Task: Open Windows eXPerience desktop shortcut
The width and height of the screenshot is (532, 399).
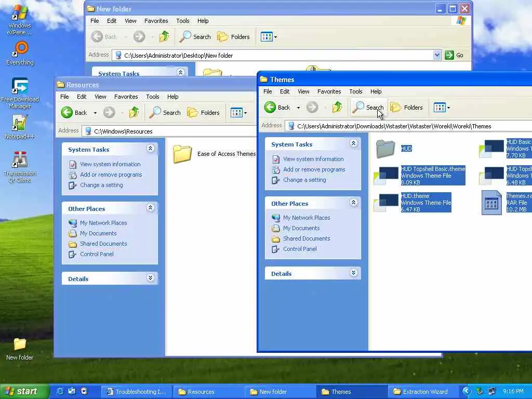Action: click(x=19, y=20)
